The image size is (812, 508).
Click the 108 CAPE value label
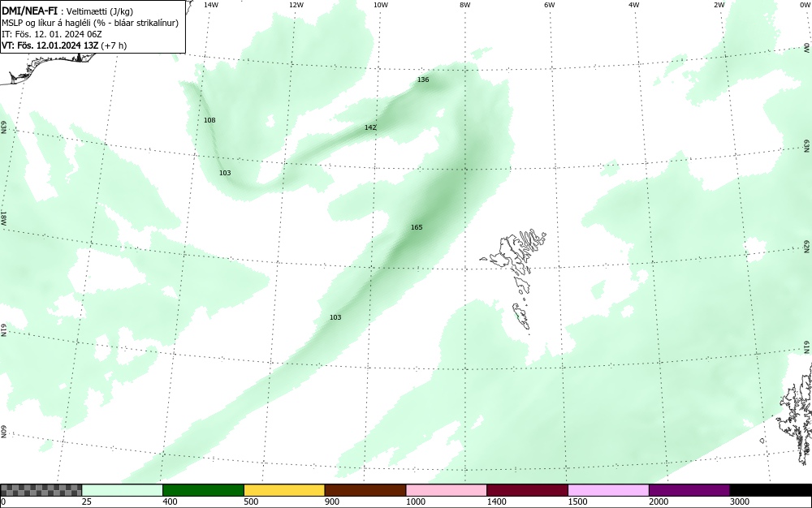coord(209,120)
